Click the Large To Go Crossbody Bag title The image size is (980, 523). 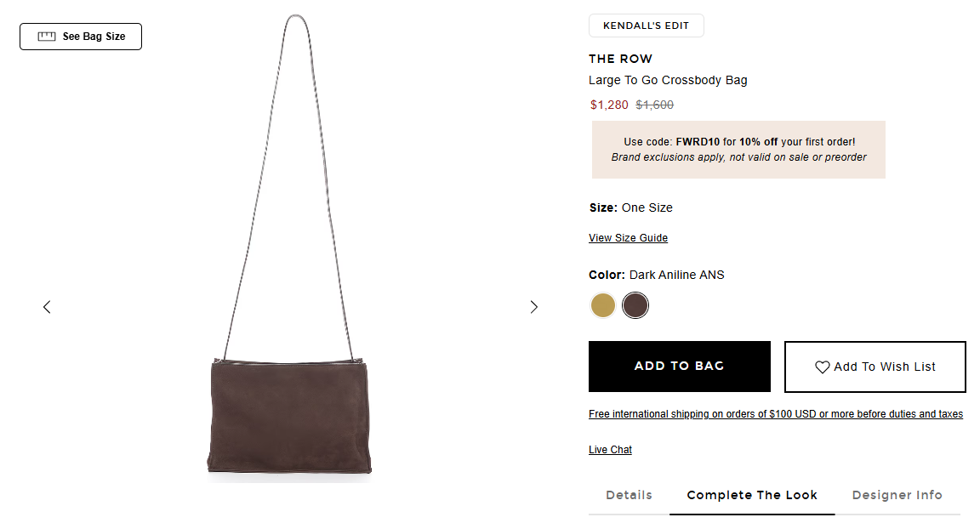(668, 81)
